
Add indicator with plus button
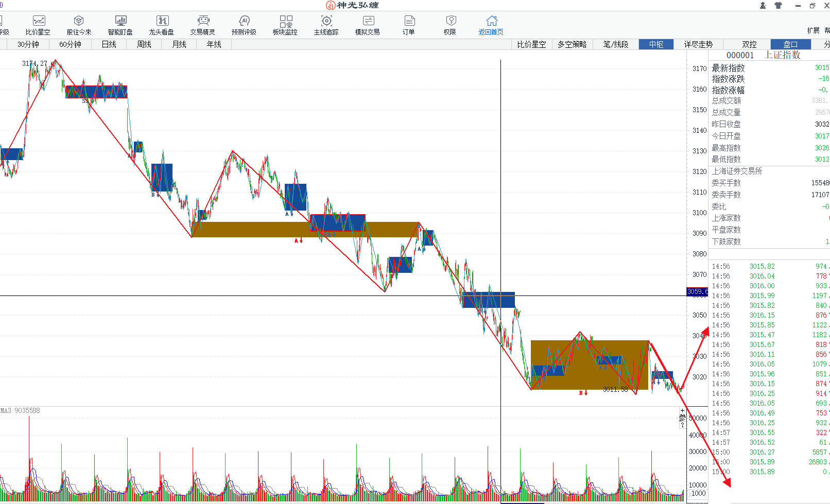[x=683, y=411]
